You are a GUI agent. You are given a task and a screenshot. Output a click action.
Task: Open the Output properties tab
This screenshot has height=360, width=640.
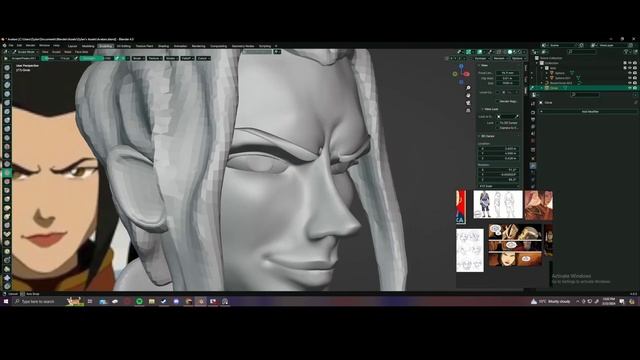533,119
